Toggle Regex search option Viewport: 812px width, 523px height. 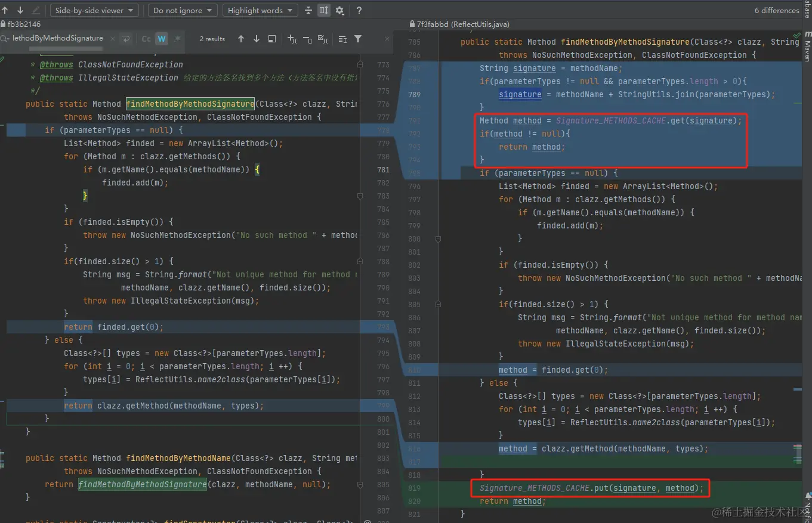pos(177,39)
